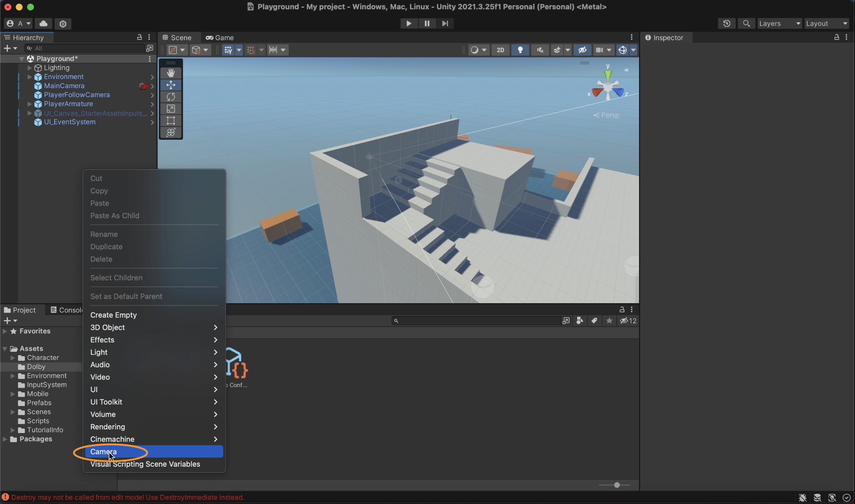This screenshot has width=855, height=504.
Task: Select the Rotate tool
Action: [x=171, y=97]
